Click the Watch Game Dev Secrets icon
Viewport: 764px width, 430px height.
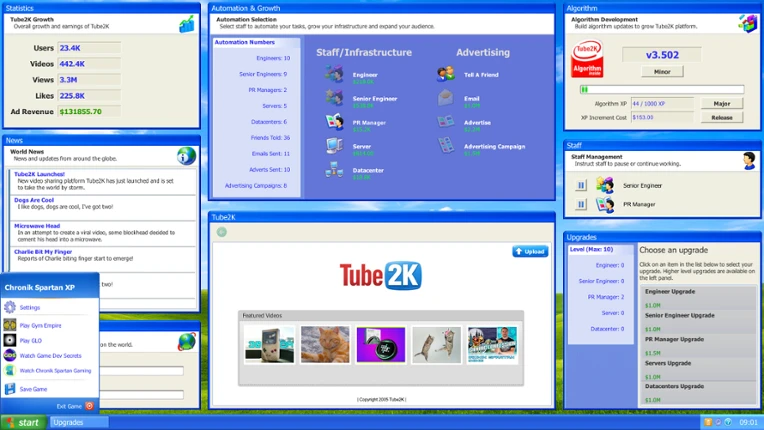point(10,355)
